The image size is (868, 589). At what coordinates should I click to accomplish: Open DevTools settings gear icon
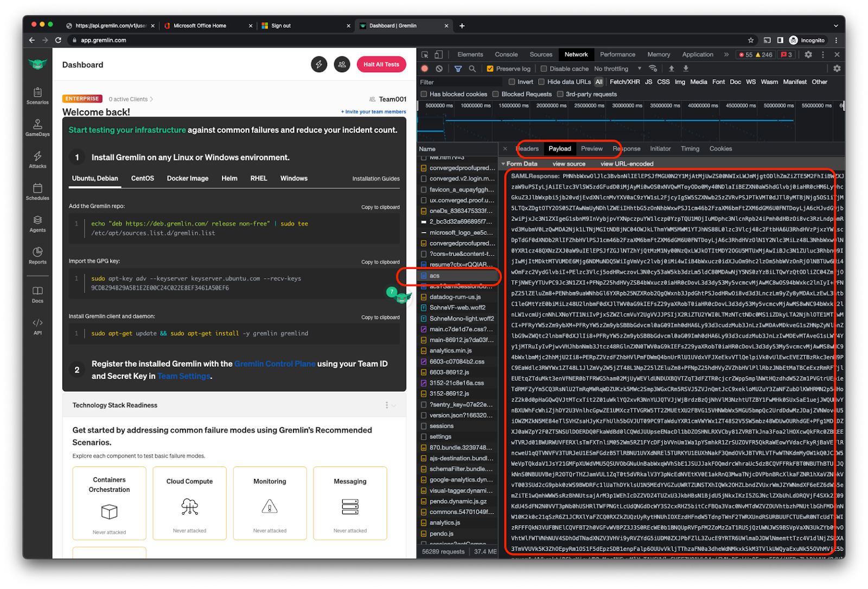[808, 55]
